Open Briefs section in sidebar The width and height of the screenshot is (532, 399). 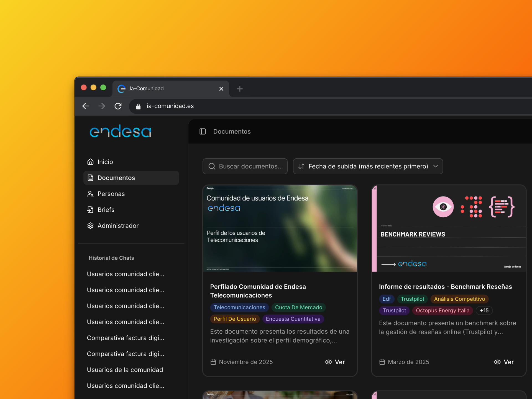pos(131,210)
